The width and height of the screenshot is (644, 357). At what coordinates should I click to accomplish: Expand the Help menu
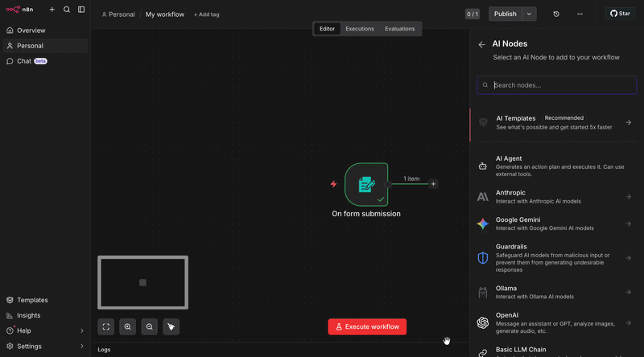click(45, 330)
